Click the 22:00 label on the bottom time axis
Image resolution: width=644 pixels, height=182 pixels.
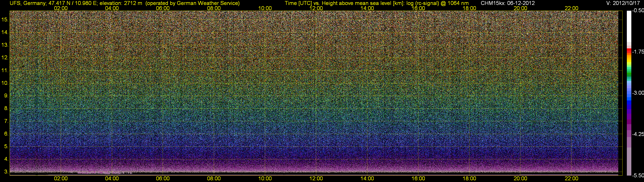point(571,179)
